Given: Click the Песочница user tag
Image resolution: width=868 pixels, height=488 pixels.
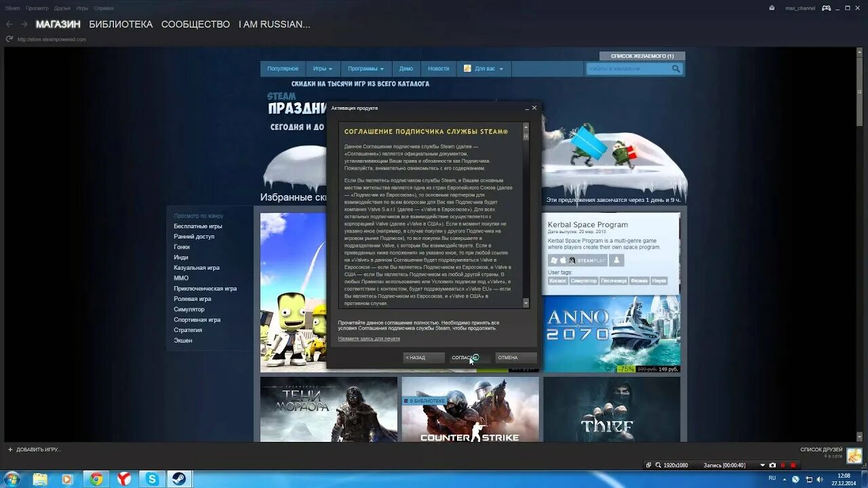Looking at the screenshot, I should pos(614,281).
